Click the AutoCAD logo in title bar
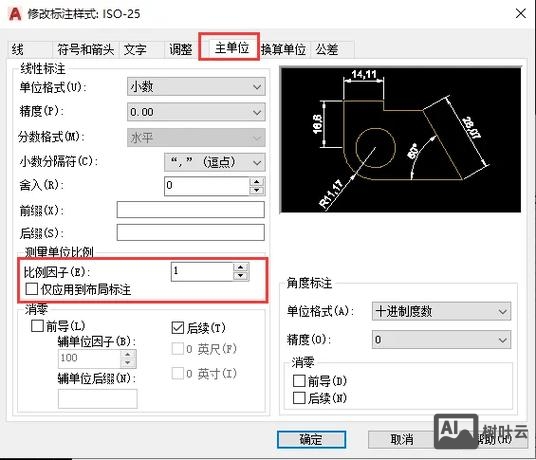The height and width of the screenshot is (460, 536). click(15, 14)
